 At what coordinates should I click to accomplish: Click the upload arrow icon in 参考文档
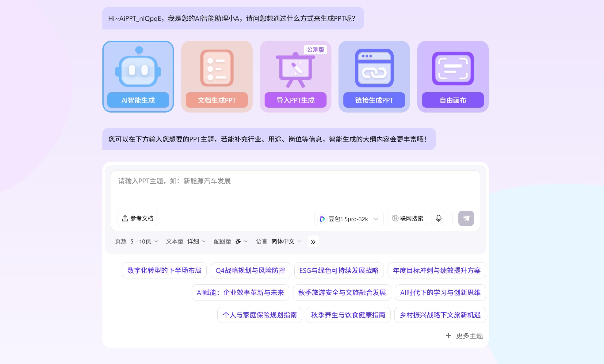(125, 218)
